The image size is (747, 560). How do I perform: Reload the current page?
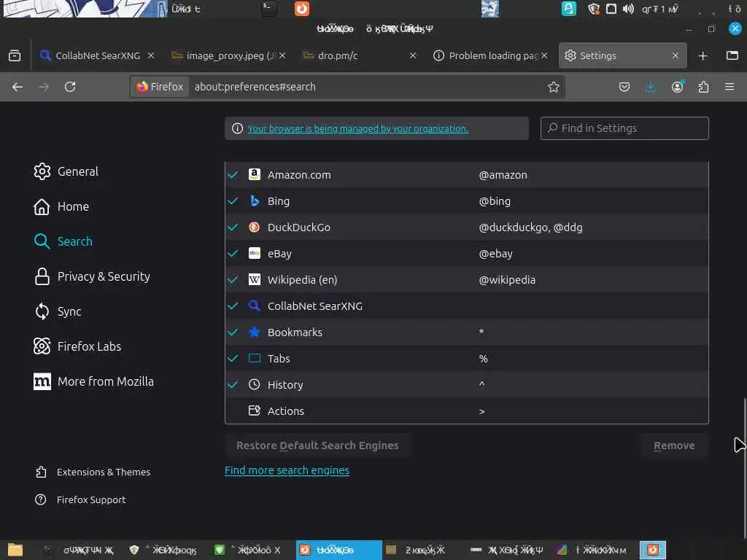pos(70,87)
